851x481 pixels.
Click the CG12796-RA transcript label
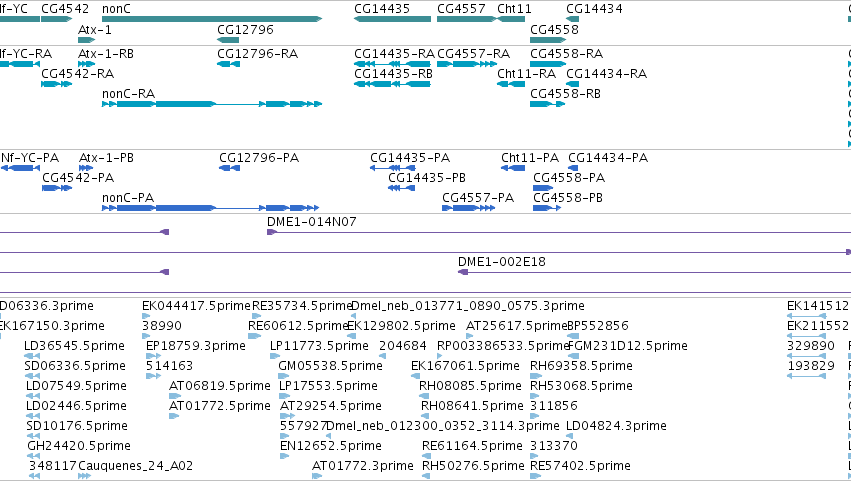point(257,54)
